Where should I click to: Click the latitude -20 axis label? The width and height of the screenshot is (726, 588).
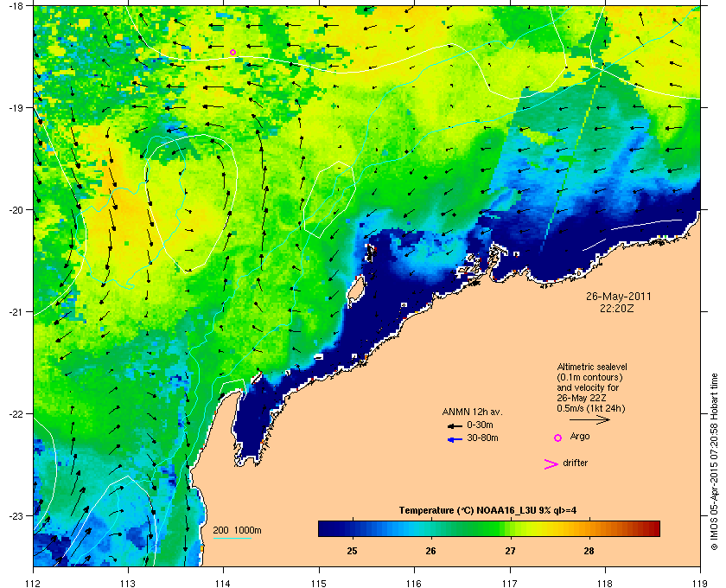(16, 209)
